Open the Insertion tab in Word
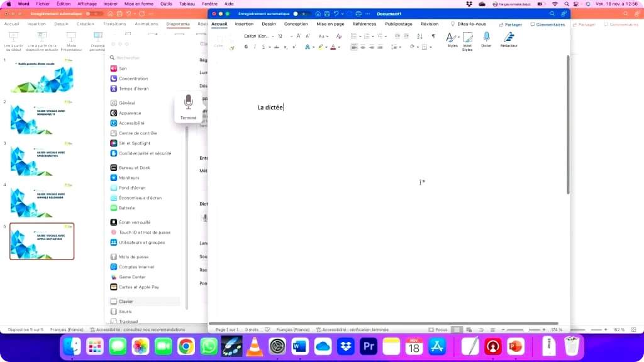Image resolution: width=644 pixels, height=362 pixels. point(244,24)
